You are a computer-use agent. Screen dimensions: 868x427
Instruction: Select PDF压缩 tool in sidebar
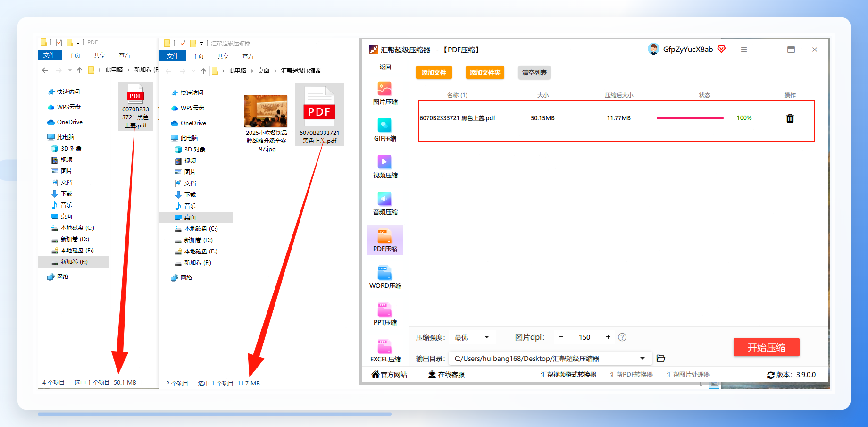[x=385, y=240]
